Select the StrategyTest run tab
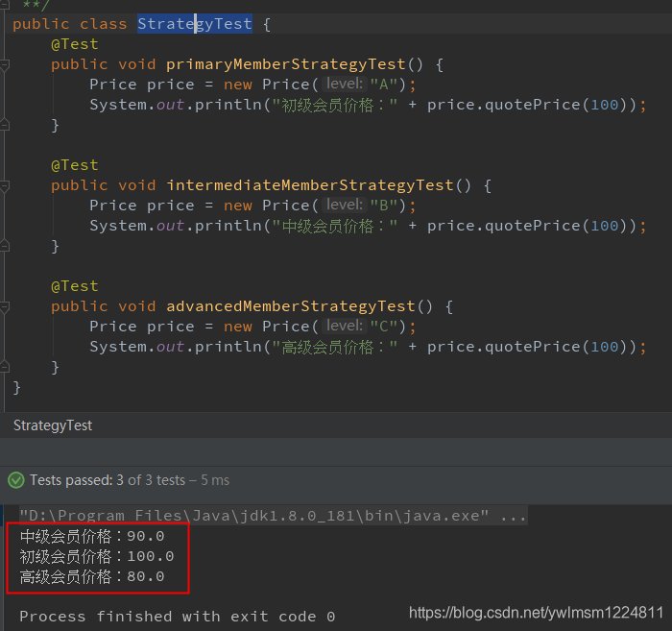Viewport: 672px width, 631px height. point(53,425)
